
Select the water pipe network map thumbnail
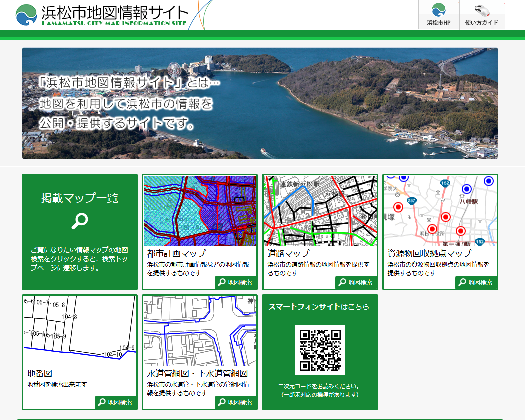(x=200, y=331)
